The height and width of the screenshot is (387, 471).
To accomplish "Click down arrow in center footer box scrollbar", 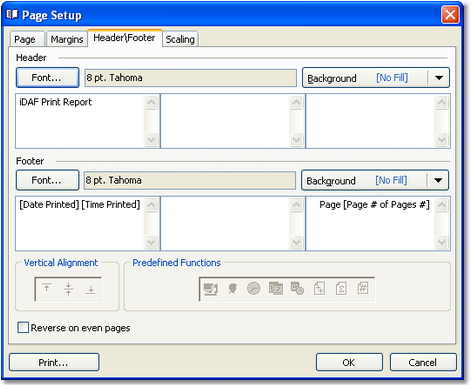I will (x=296, y=242).
